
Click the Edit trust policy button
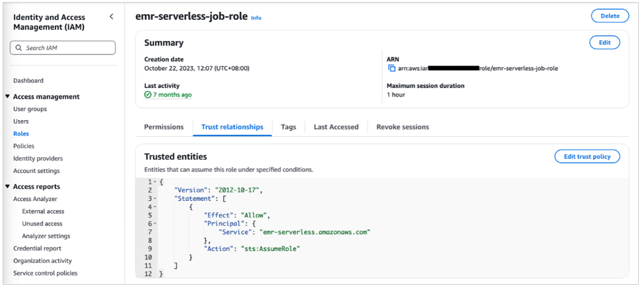coord(587,157)
